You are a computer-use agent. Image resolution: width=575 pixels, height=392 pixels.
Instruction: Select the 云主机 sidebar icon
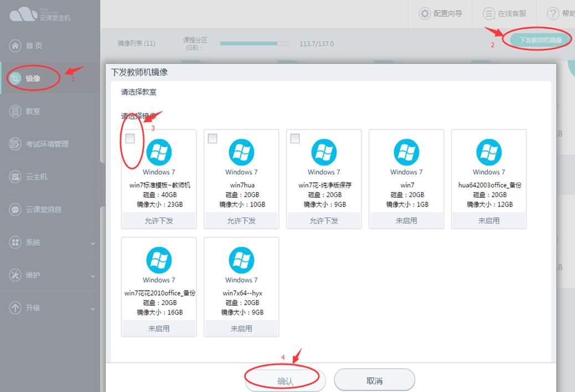[x=33, y=176]
